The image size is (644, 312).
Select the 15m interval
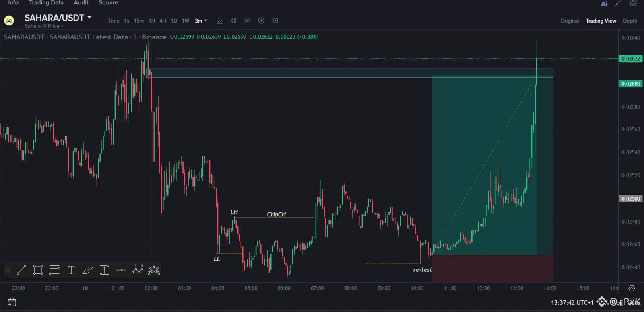tap(139, 21)
